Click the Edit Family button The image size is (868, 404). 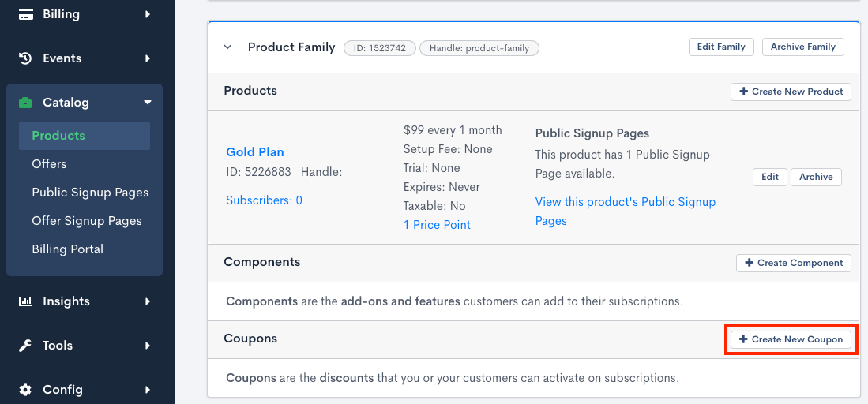click(x=721, y=47)
